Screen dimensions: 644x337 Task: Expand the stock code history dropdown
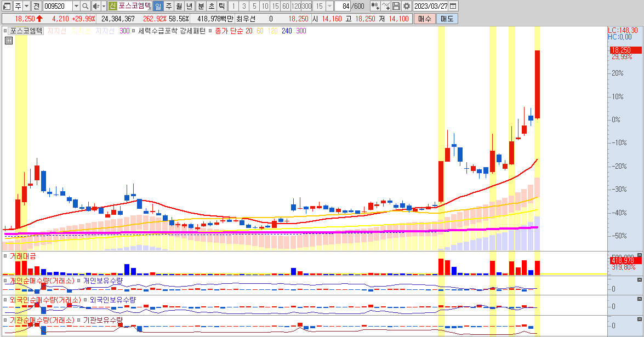tap(76, 6)
